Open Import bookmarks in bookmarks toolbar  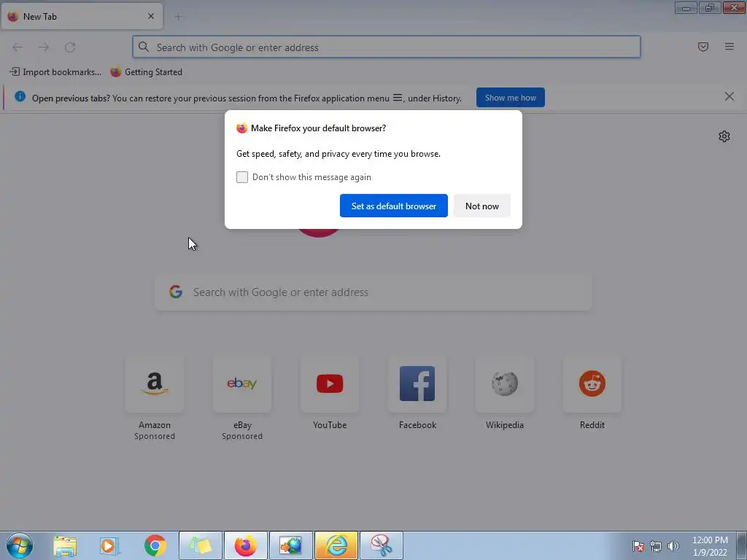(x=55, y=72)
